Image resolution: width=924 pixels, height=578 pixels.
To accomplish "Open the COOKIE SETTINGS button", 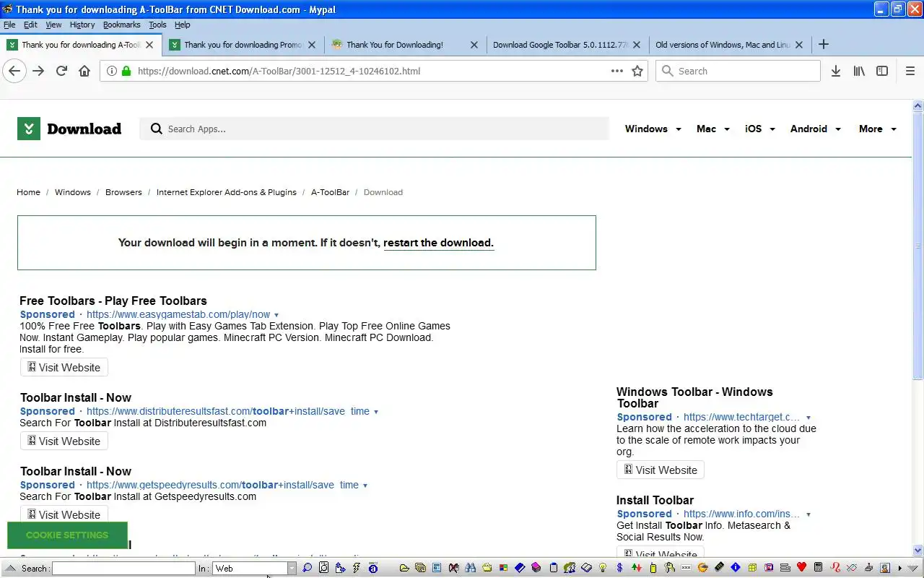I will click(67, 535).
